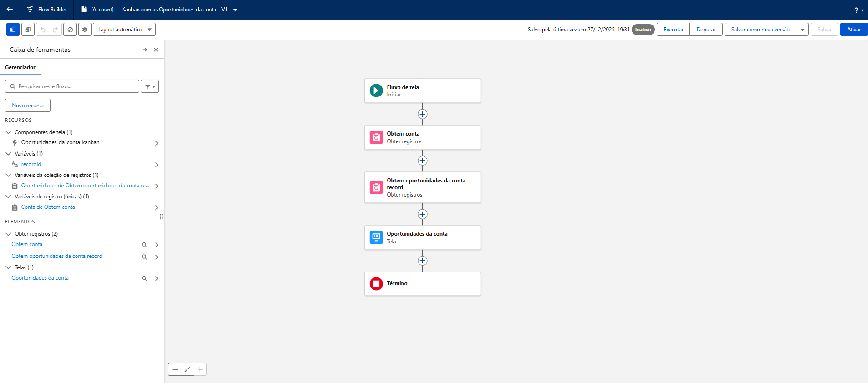Add element after Obtem oportunidades node
This screenshot has width=868, height=383.
coord(423,214)
